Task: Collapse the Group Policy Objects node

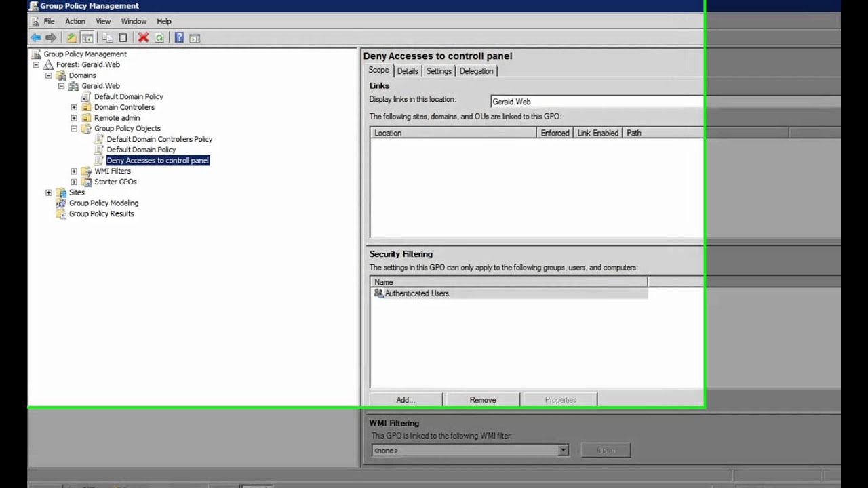Action: 74,129
